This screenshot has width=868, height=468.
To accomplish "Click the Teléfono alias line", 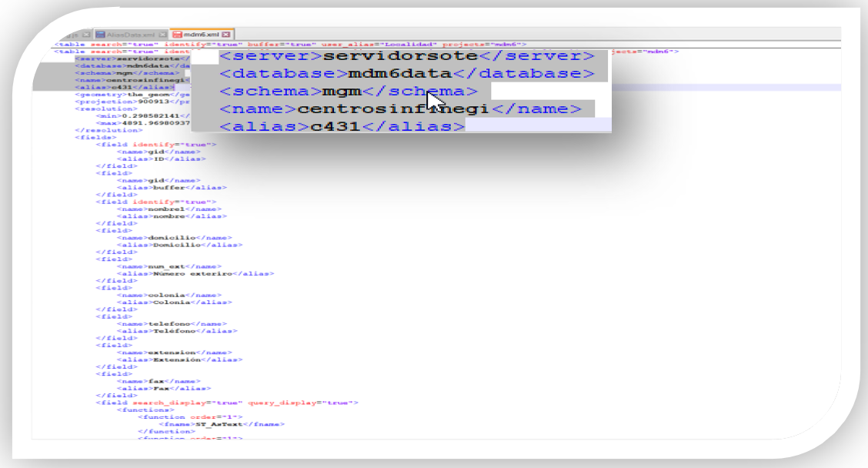I will 177,331.
